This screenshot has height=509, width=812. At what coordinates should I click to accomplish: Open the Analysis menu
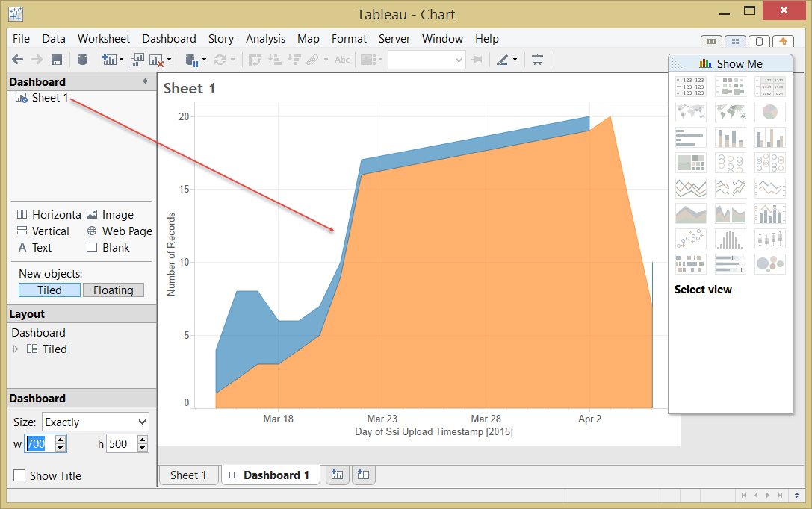(266, 39)
